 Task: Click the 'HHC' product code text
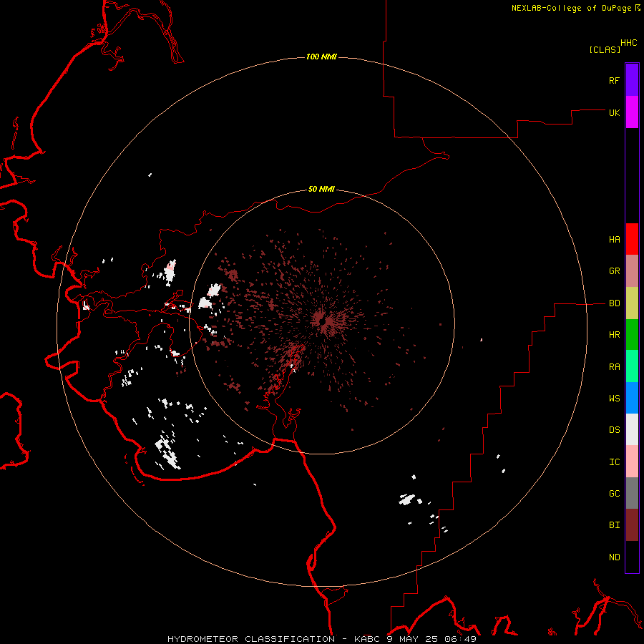(628, 43)
